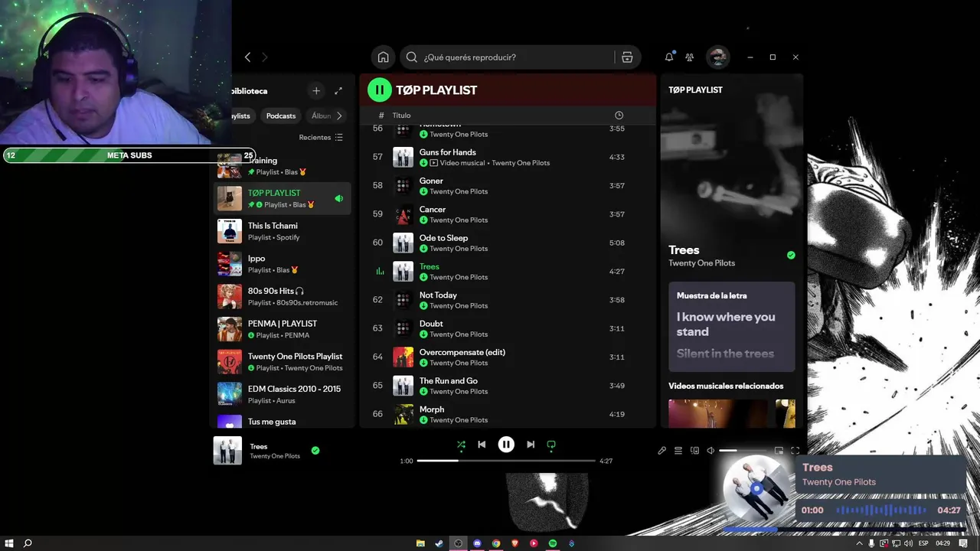980x551 pixels.
Task: Open 80s 90s Hits playlist
Action: 283,296
